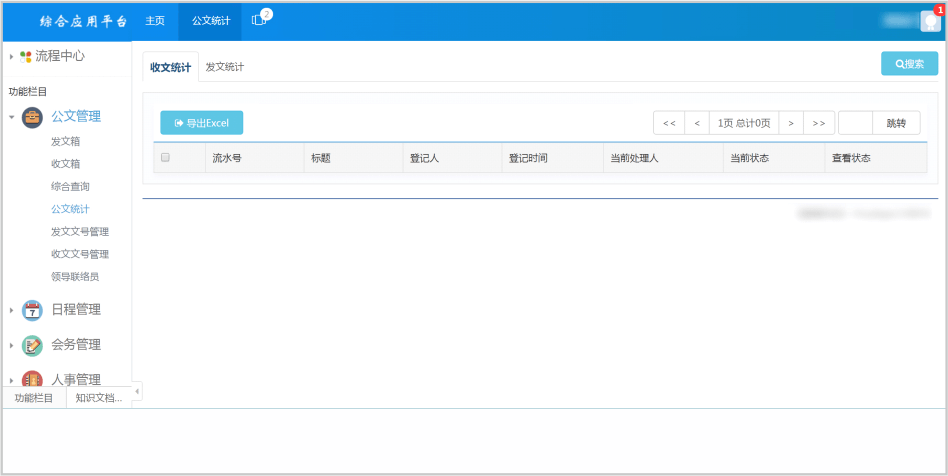Open the user avatar notification icon
This screenshot has width=948, height=476.
[x=930, y=21]
